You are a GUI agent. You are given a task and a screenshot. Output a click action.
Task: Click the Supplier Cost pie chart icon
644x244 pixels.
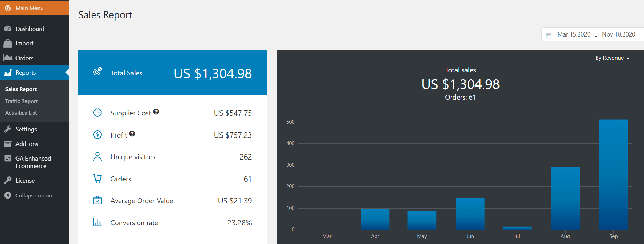(x=98, y=112)
